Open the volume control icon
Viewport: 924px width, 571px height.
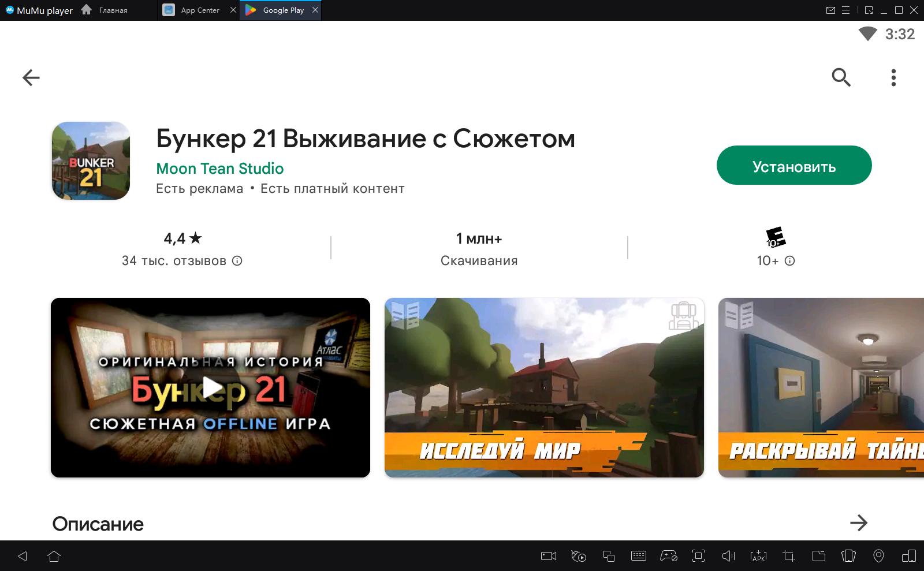728,556
